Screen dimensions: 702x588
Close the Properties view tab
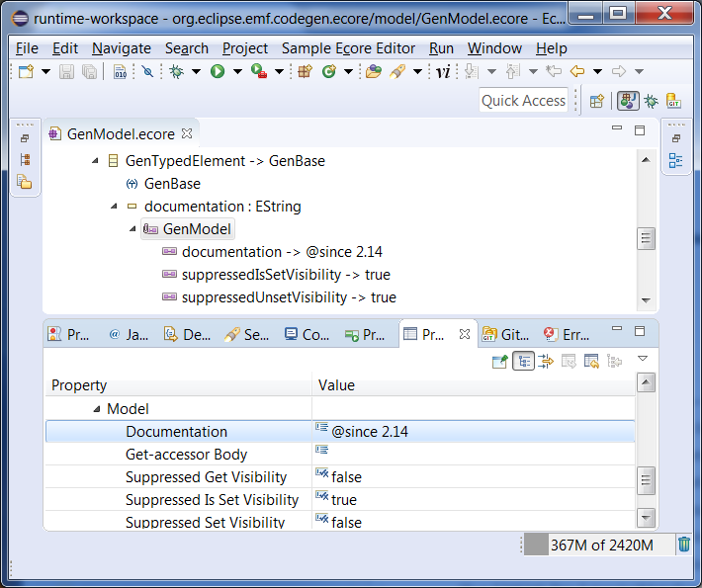click(x=465, y=334)
